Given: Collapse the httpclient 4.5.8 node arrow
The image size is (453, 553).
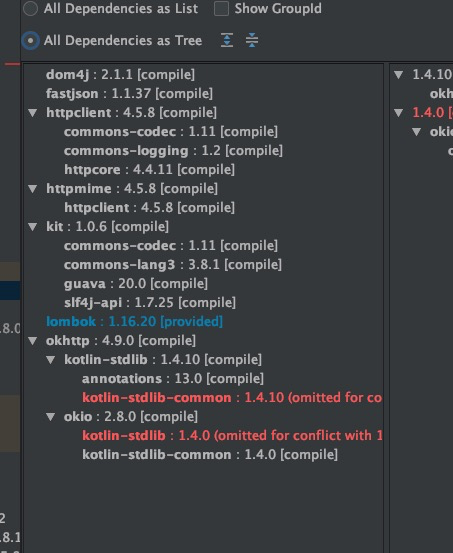Looking at the screenshot, I should coord(33,113).
